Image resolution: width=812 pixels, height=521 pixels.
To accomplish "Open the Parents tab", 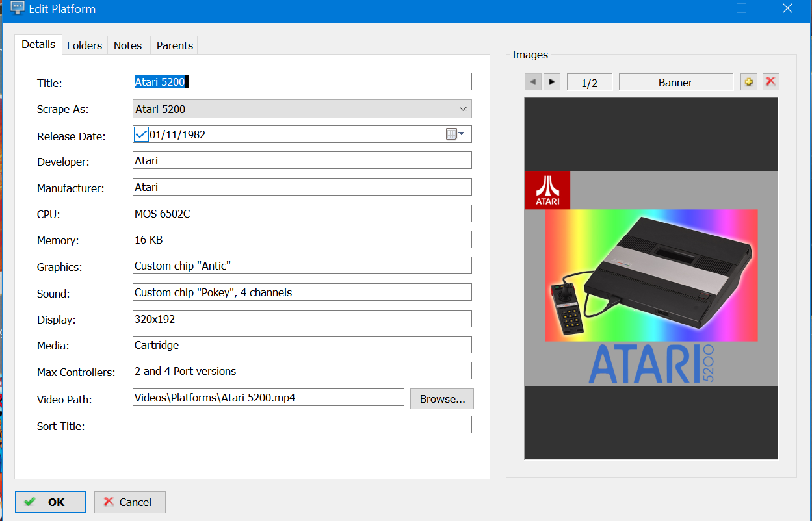I will [x=174, y=45].
